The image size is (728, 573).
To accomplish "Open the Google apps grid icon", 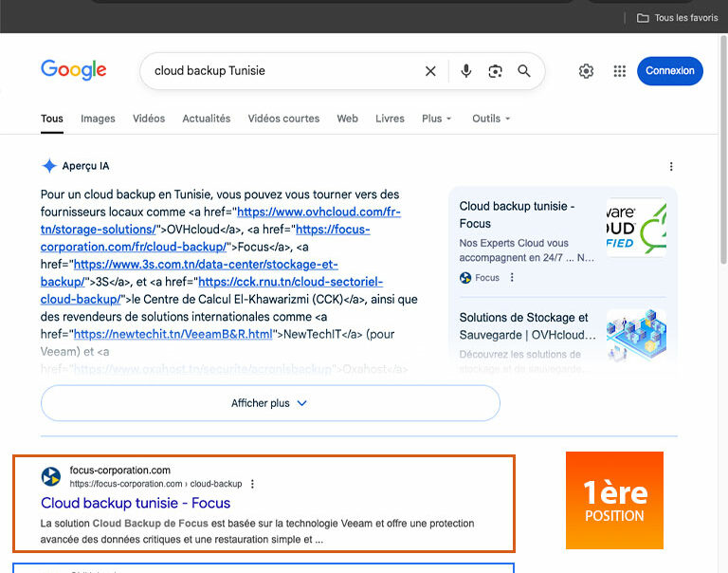I will 620,71.
